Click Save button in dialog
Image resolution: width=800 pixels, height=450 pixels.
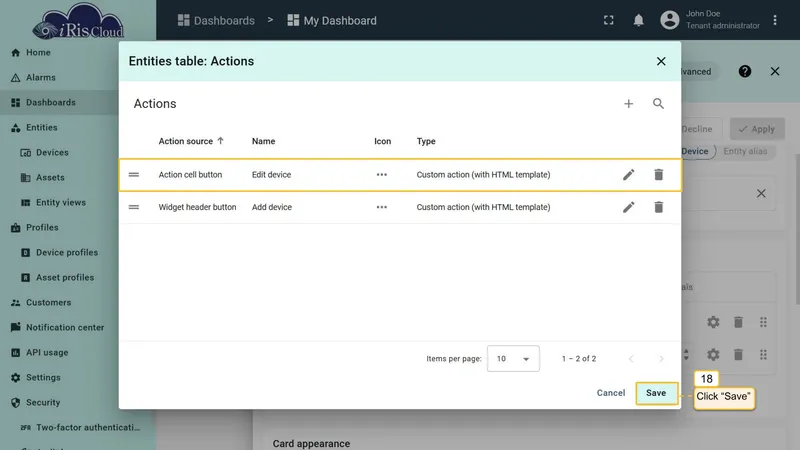[656, 393]
